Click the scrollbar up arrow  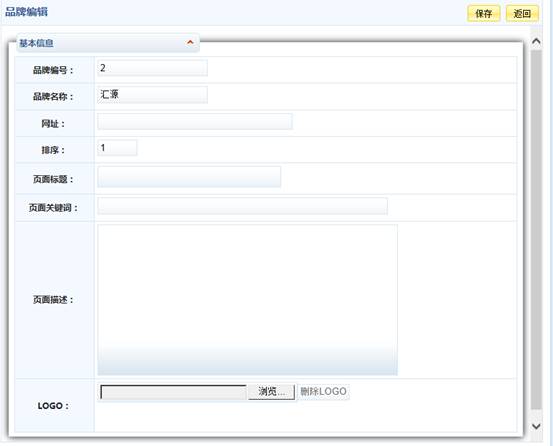[536, 42]
